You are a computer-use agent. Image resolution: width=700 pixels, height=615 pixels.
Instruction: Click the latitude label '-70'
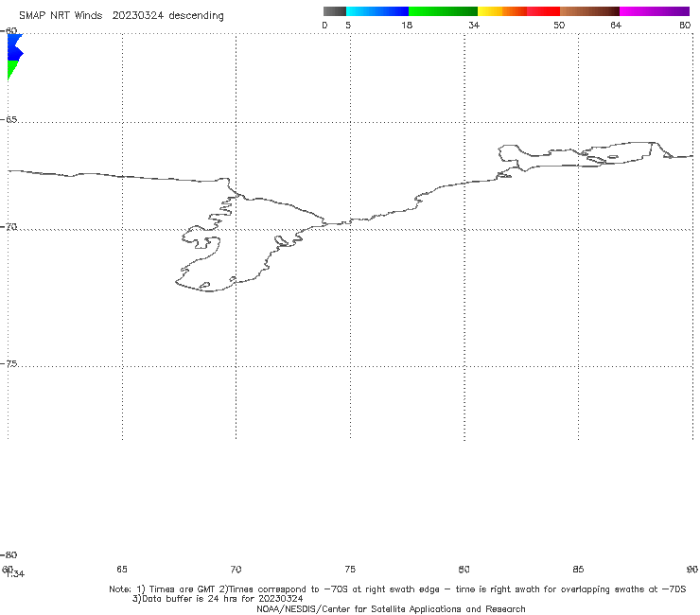click(x=9, y=227)
